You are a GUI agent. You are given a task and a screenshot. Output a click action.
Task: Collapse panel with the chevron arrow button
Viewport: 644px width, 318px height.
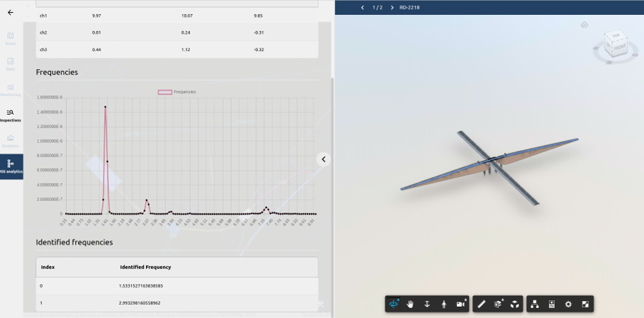click(x=323, y=159)
